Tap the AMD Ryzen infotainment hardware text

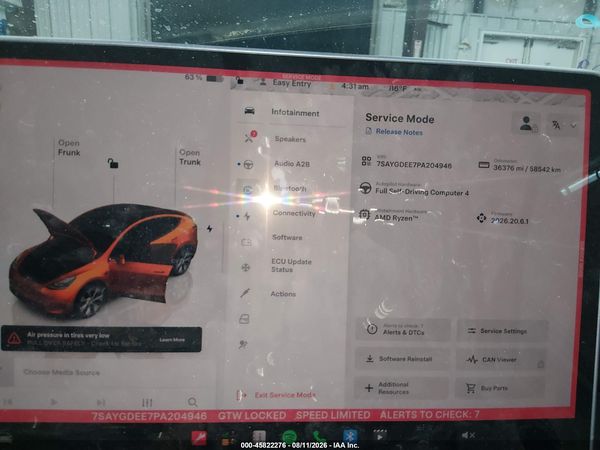(x=396, y=218)
